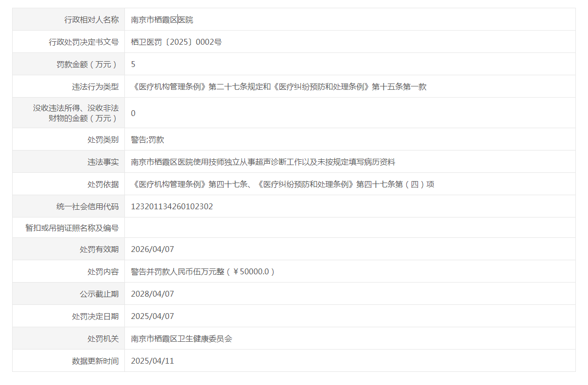Select the 违法行为类型 value text
The height and width of the screenshot is (385, 588).
tap(279, 87)
